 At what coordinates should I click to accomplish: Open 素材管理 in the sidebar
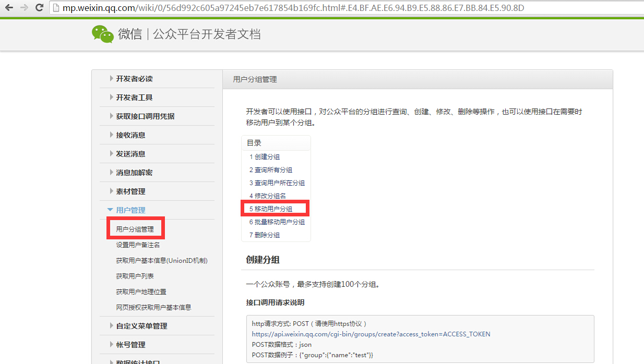click(x=130, y=191)
